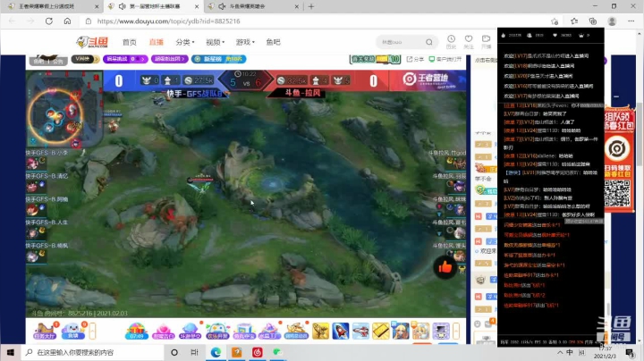Expand the left gift bar arrow
644x361 pixels.
[92, 331]
